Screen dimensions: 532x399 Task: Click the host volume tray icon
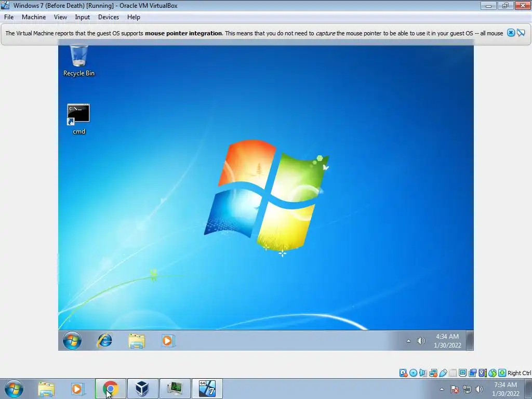tap(480, 389)
